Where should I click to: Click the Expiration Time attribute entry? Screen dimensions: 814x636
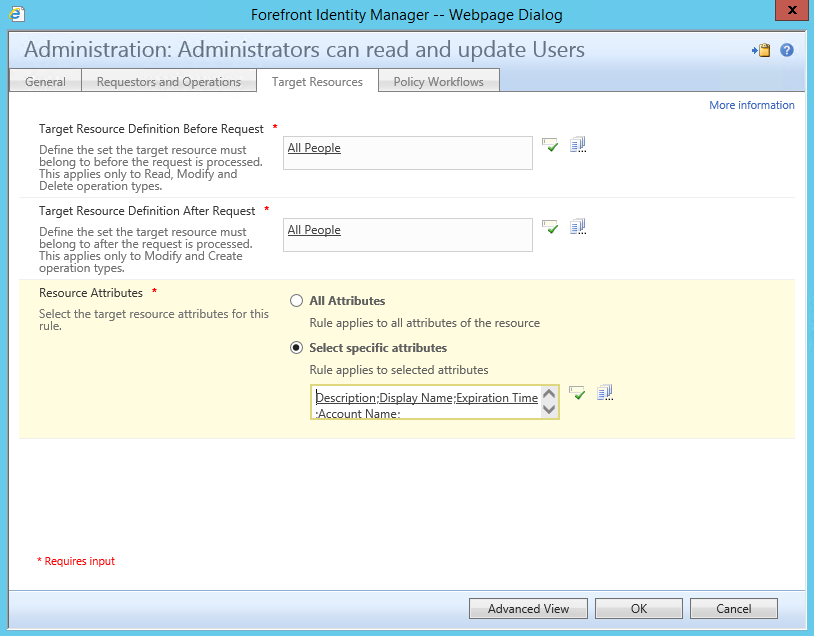(497, 398)
